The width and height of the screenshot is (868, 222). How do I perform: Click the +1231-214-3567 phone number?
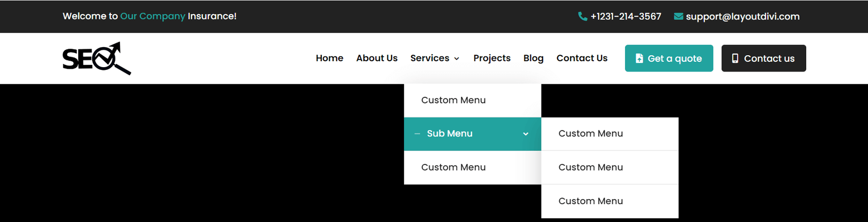point(626,16)
